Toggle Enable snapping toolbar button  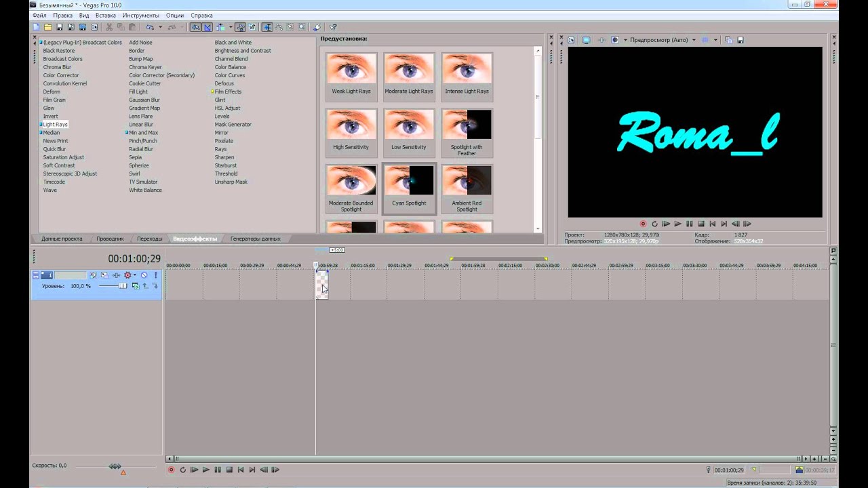coord(195,27)
